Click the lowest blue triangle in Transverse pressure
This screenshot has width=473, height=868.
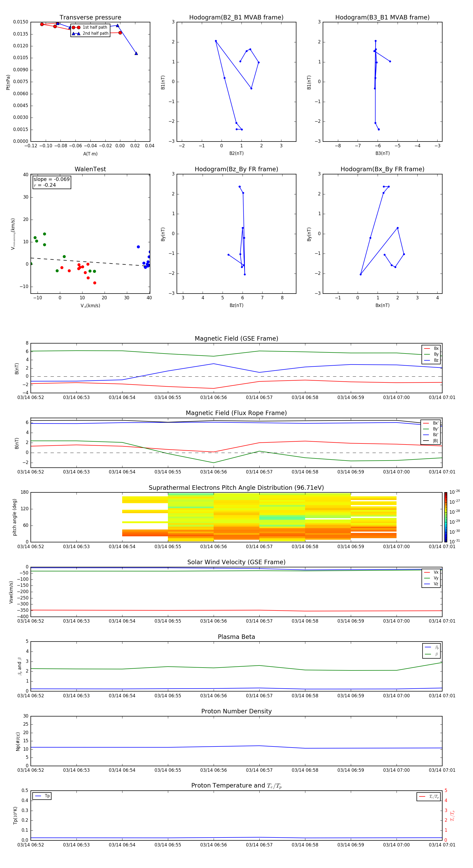[136, 53]
